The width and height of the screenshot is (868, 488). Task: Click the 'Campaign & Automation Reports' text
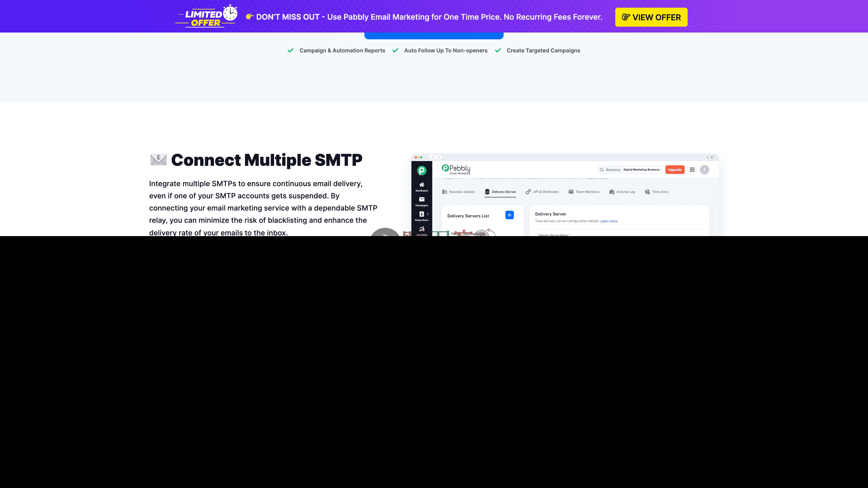click(342, 51)
